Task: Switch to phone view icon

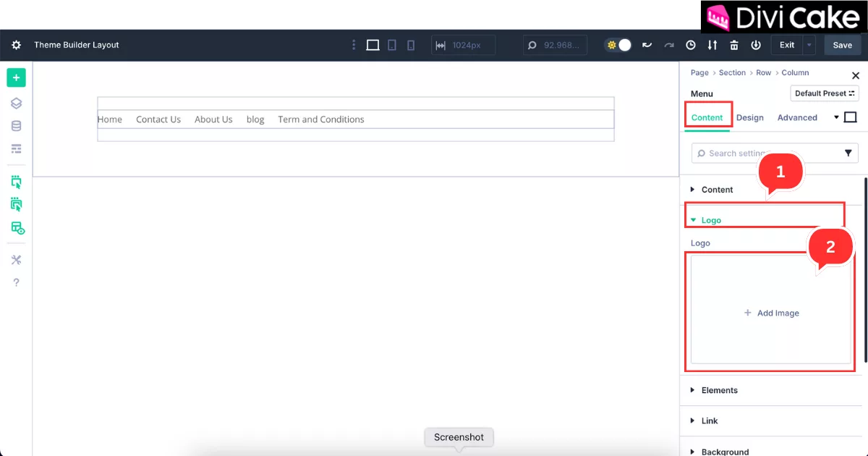Action: tap(411, 45)
